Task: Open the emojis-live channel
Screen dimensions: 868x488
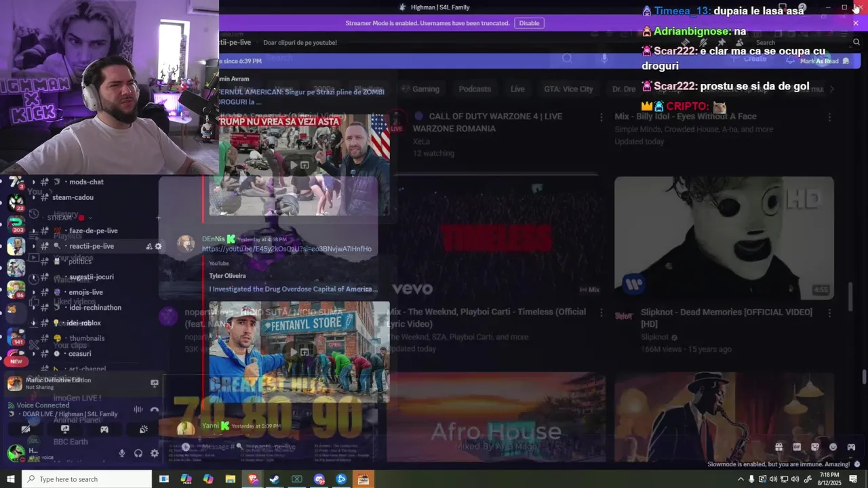Action: click(x=85, y=292)
